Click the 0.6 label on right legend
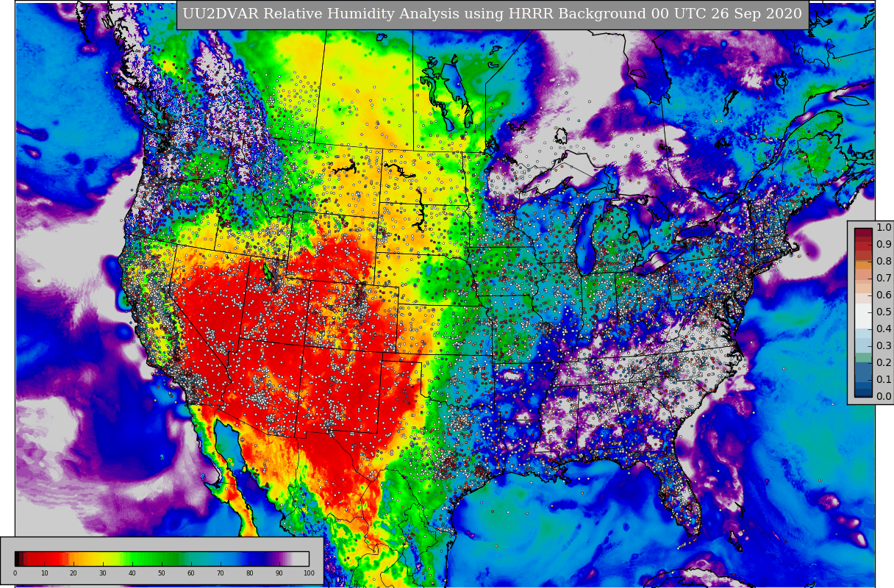Image resolution: width=894 pixels, height=588 pixels. [884, 295]
